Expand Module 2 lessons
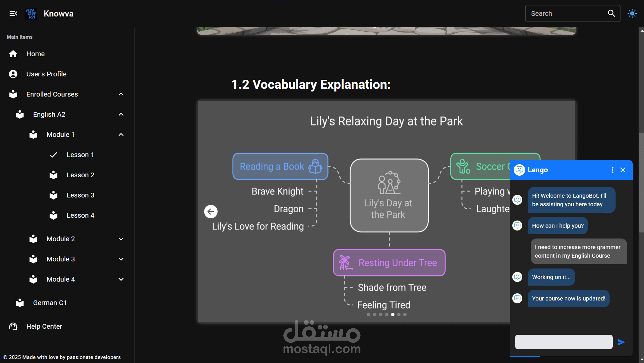Screen dimensions: 644x363 [x=121, y=239]
